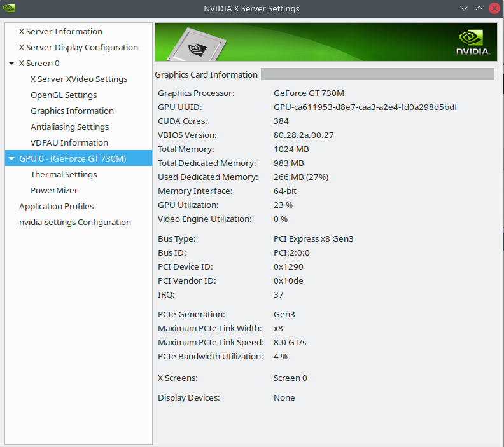Screen dimensions: 504x447
Task: Click PCI Vendor ID value 0x10de
Action: (288, 280)
